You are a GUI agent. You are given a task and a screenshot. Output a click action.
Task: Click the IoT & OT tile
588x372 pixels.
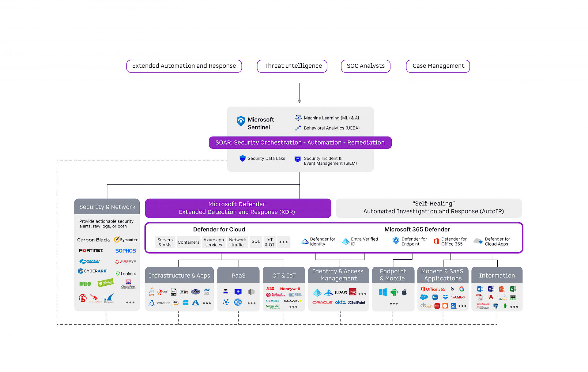pyautogui.click(x=270, y=242)
